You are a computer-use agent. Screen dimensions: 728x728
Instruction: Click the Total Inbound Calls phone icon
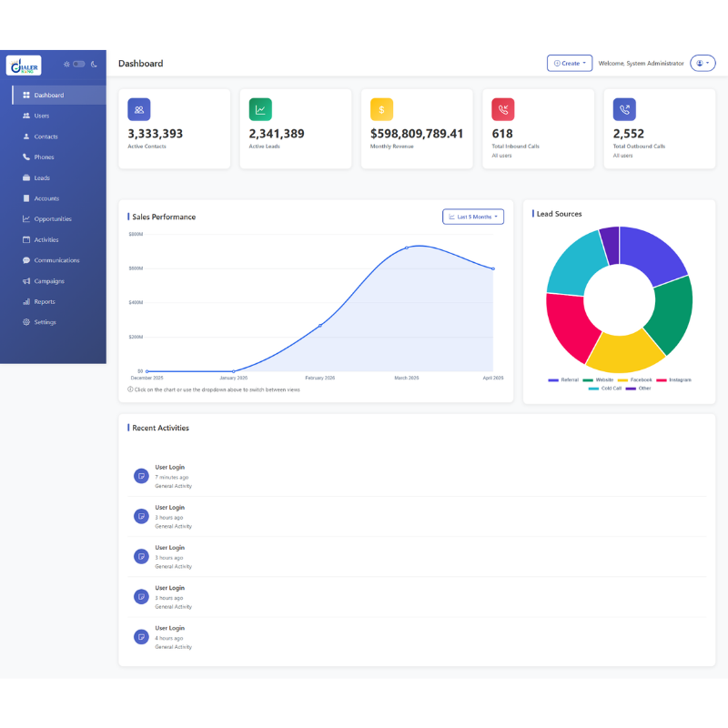(x=503, y=109)
